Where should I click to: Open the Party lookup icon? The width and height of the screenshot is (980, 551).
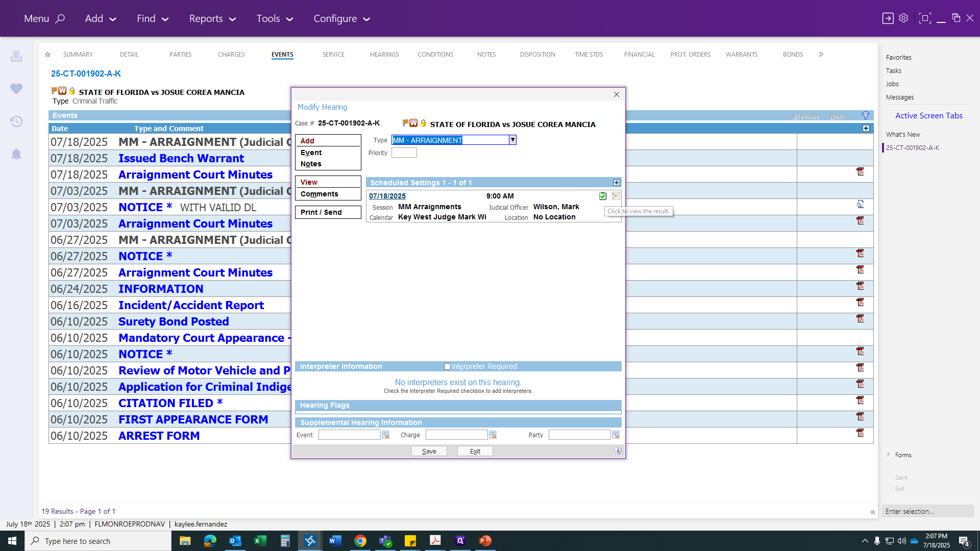click(616, 435)
